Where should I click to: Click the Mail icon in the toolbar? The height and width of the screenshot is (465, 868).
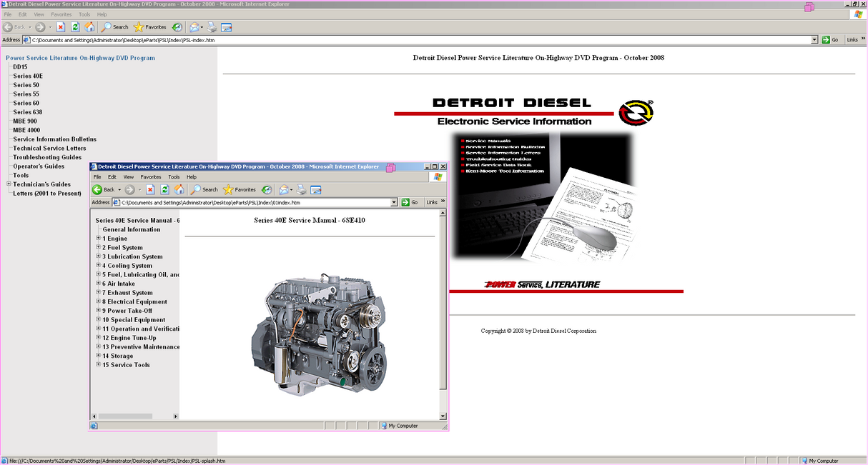pos(193,27)
